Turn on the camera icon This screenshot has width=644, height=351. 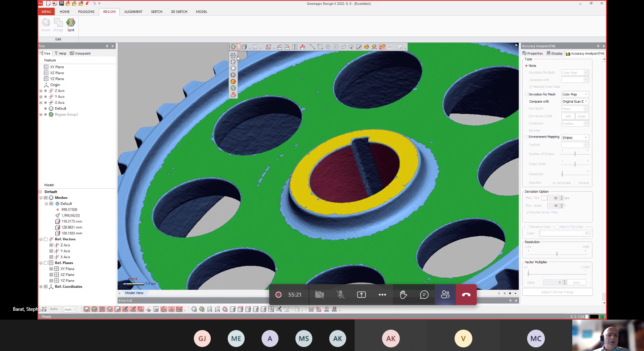click(319, 295)
